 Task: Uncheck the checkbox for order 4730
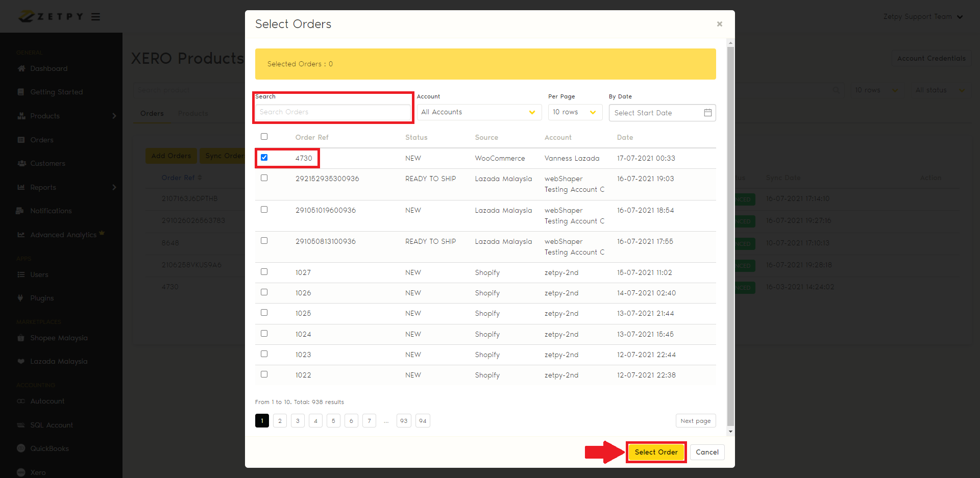264,158
